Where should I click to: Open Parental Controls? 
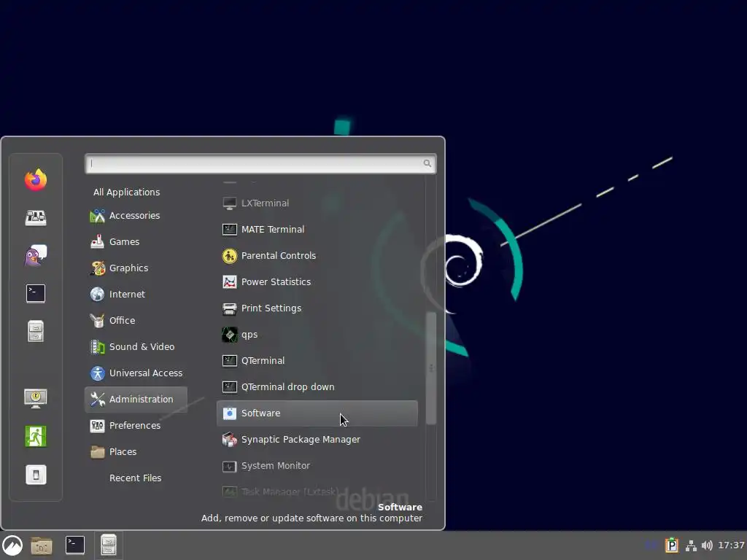(317, 256)
